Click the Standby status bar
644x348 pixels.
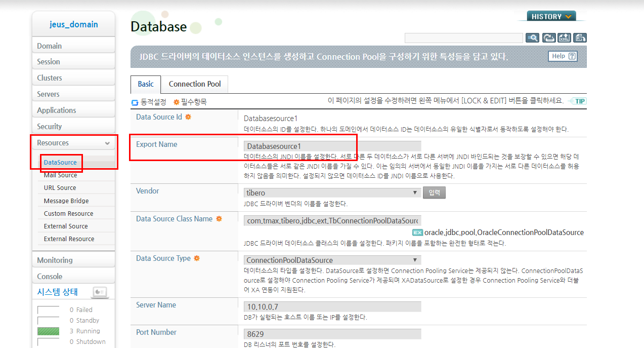coord(49,321)
